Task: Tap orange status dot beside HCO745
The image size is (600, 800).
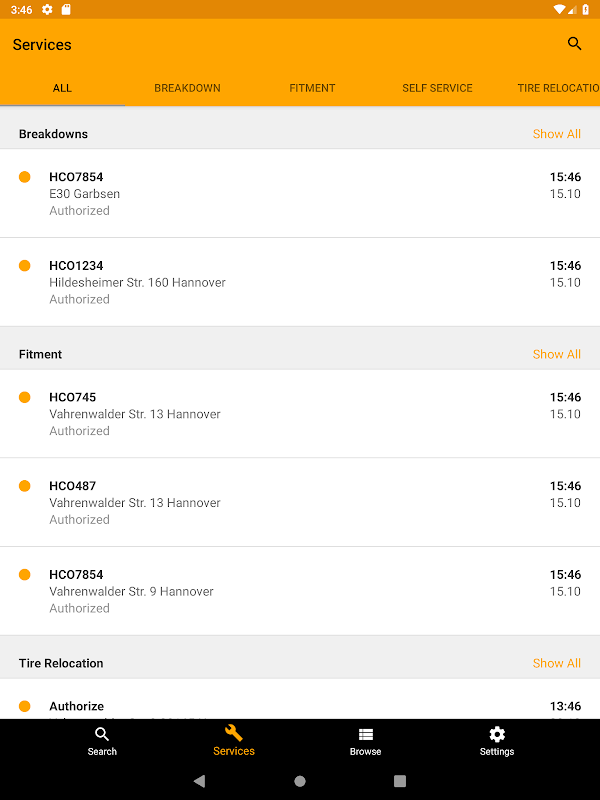Action: [25, 397]
